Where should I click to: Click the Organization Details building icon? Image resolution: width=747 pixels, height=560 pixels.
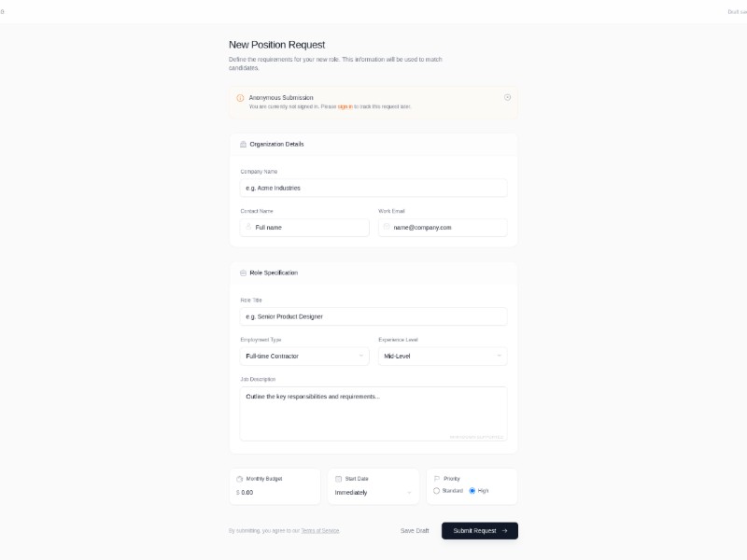pyautogui.click(x=244, y=145)
